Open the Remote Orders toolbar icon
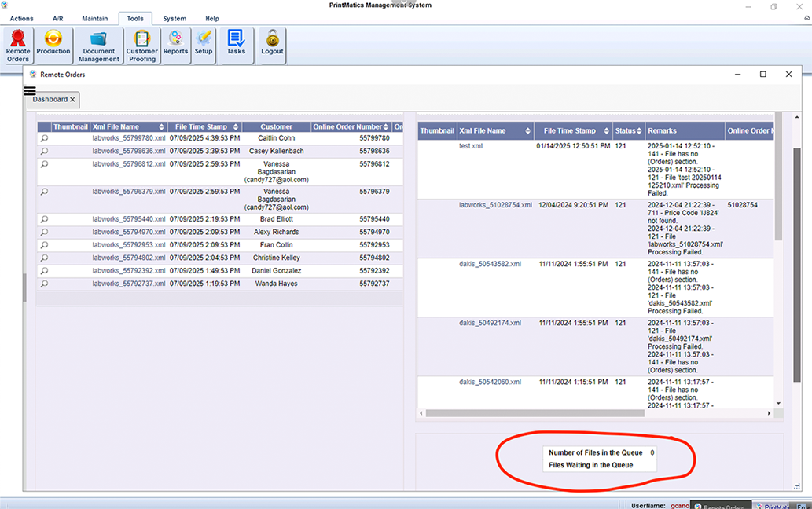 pyautogui.click(x=18, y=46)
